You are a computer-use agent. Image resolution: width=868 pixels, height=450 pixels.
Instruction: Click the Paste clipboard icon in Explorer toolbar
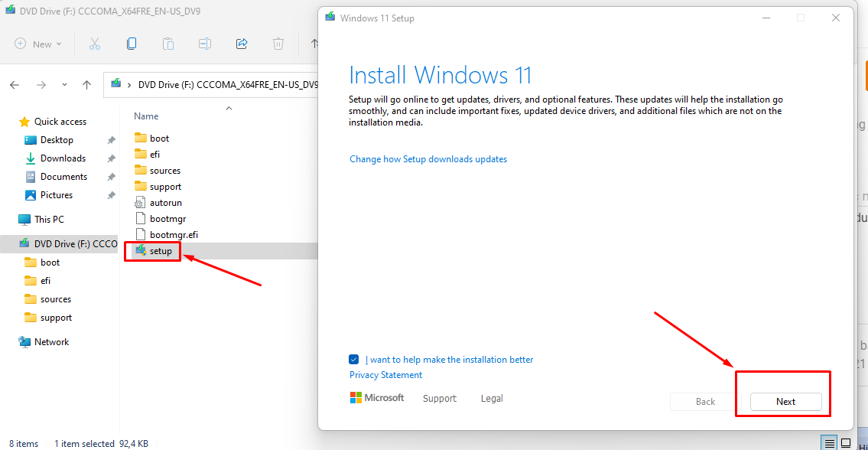[x=168, y=44]
